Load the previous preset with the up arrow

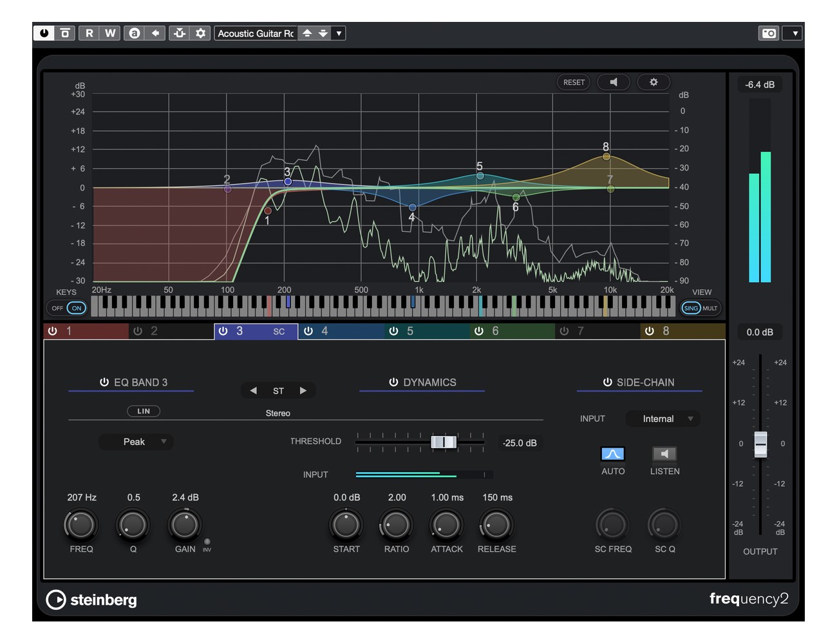pyautogui.click(x=307, y=33)
